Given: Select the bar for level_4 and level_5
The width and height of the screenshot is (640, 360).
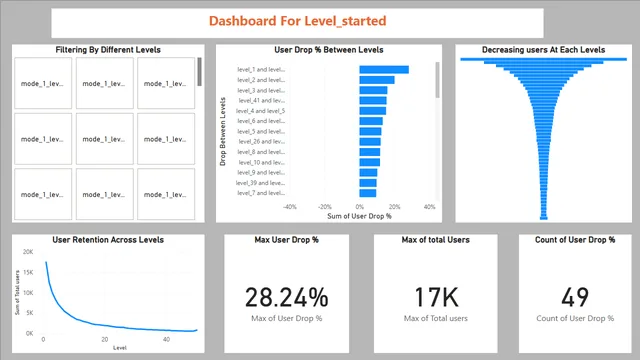Looking at the screenshot, I should pyautogui.click(x=372, y=111).
